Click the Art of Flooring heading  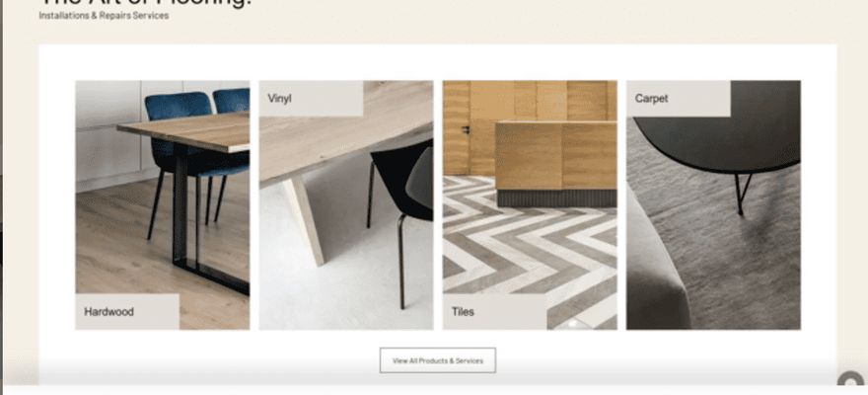click(x=146, y=3)
